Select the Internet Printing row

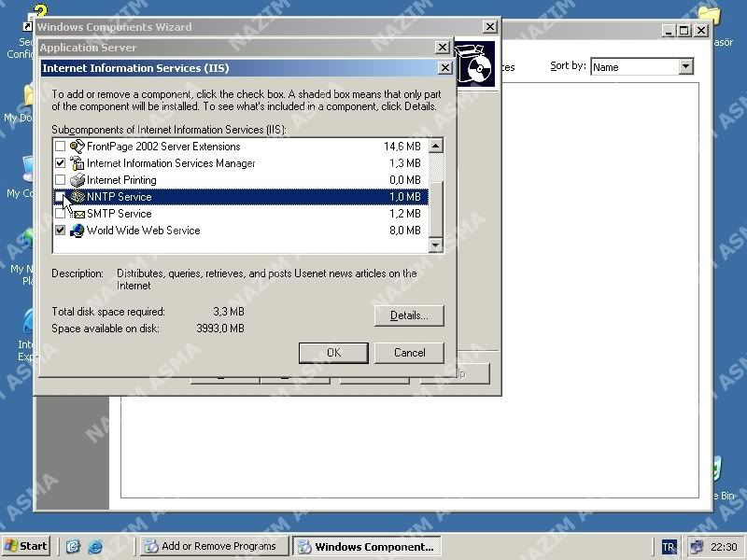[x=241, y=180]
